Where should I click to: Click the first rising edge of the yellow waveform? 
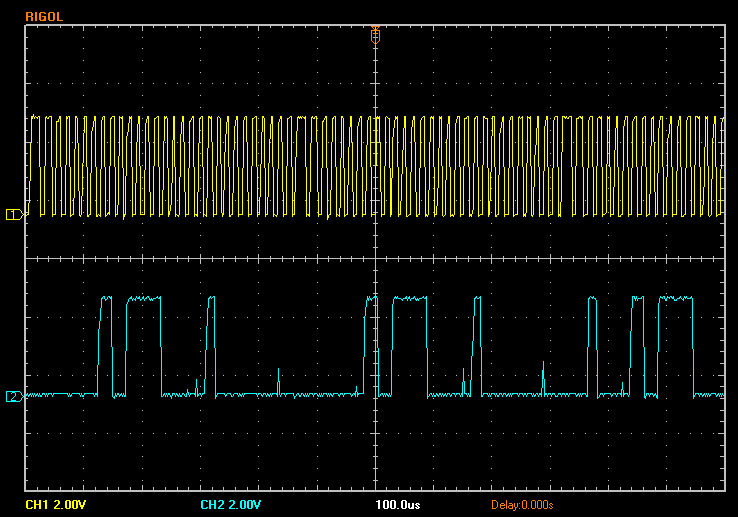tap(30, 165)
